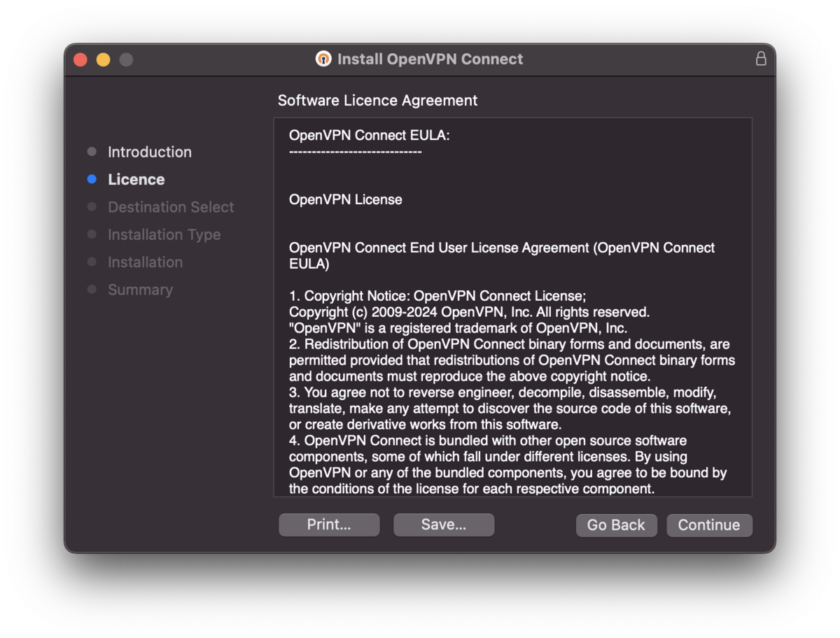Click the Install OpenVPN Connect window title

[430, 59]
